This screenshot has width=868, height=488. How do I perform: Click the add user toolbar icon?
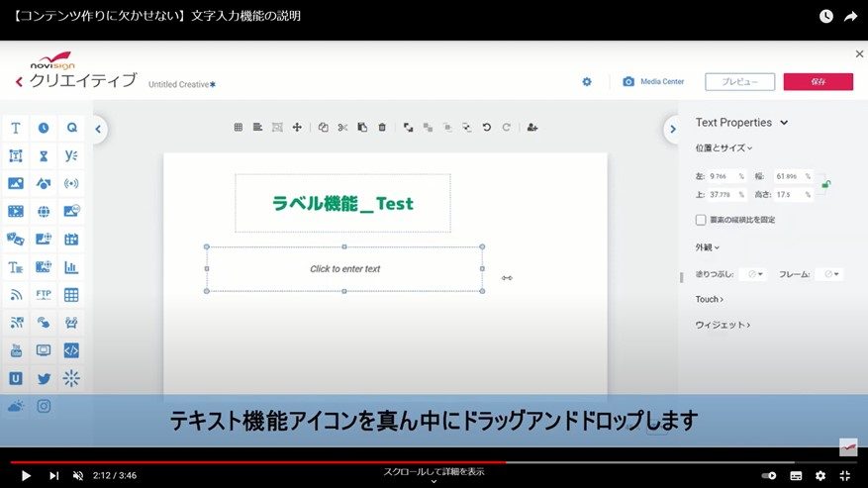[x=531, y=128]
